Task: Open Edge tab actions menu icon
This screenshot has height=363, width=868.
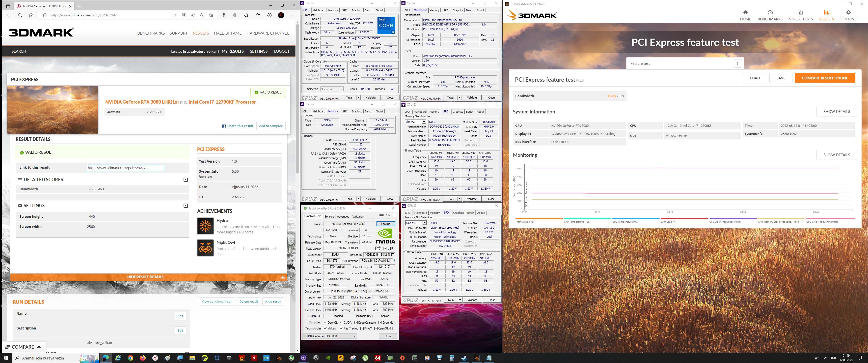Action: [8, 6]
